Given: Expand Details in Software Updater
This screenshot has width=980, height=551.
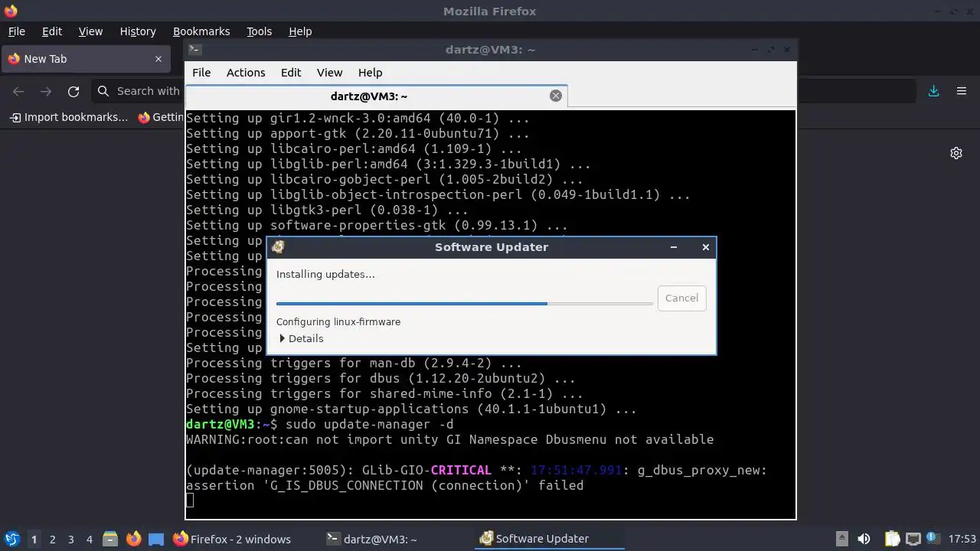Looking at the screenshot, I should [x=302, y=338].
